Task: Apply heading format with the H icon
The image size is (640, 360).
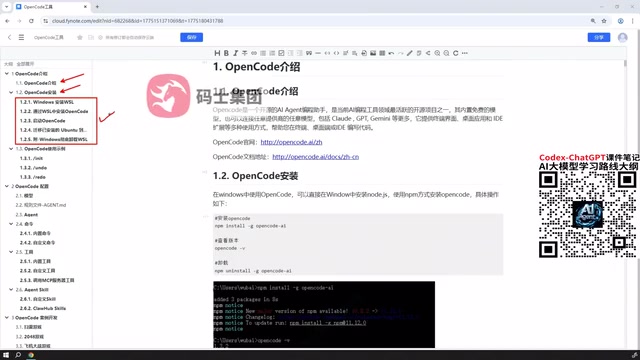Action: (217, 53)
